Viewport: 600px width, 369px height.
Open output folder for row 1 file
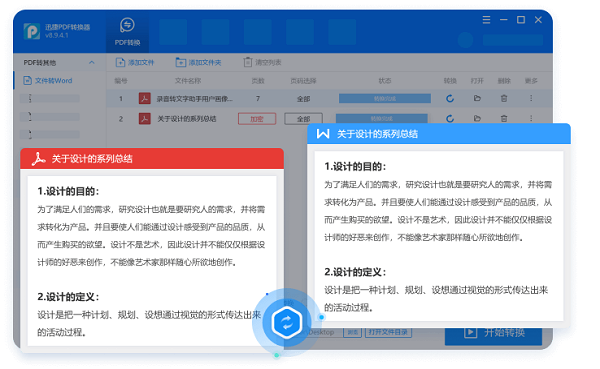pyautogui.click(x=477, y=98)
